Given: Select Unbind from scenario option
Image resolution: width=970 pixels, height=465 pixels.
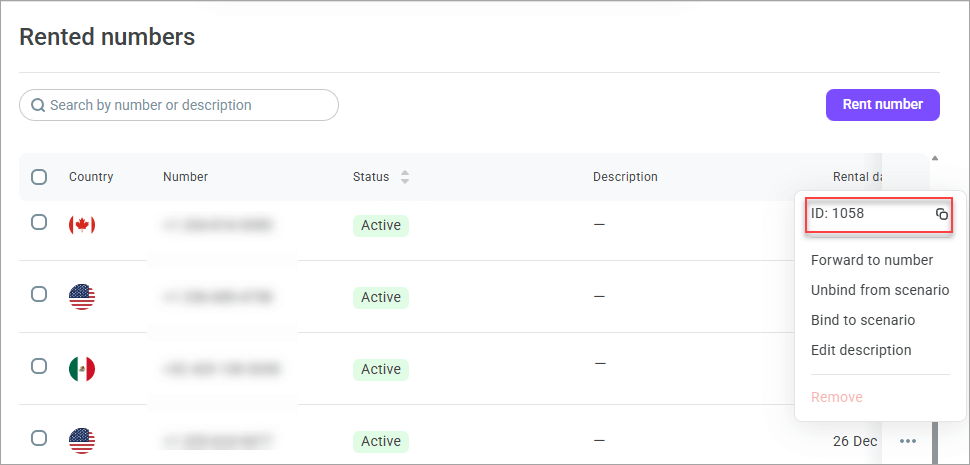Looking at the screenshot, I should pos(879,290).
